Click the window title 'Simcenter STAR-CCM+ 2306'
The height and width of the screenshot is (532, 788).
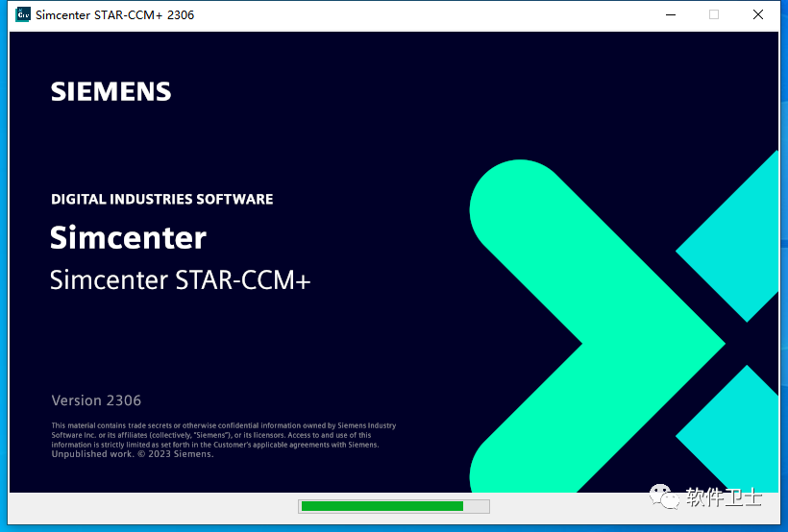(x=114, y=15)
